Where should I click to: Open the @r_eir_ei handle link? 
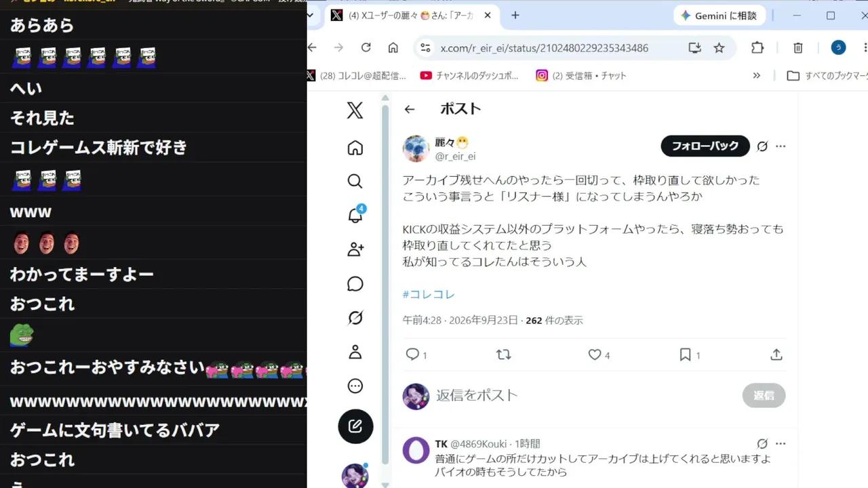pos(455,157)
